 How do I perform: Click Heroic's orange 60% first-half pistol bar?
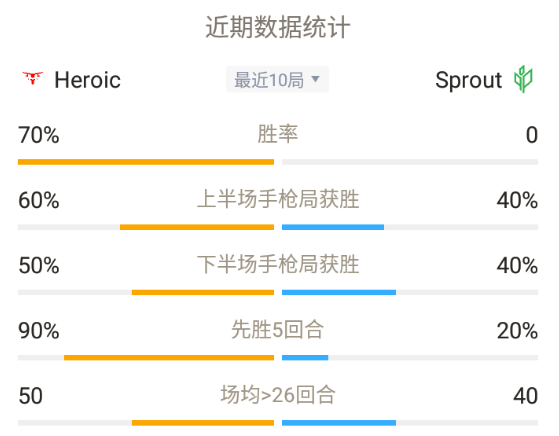click(x=197, y=227)
